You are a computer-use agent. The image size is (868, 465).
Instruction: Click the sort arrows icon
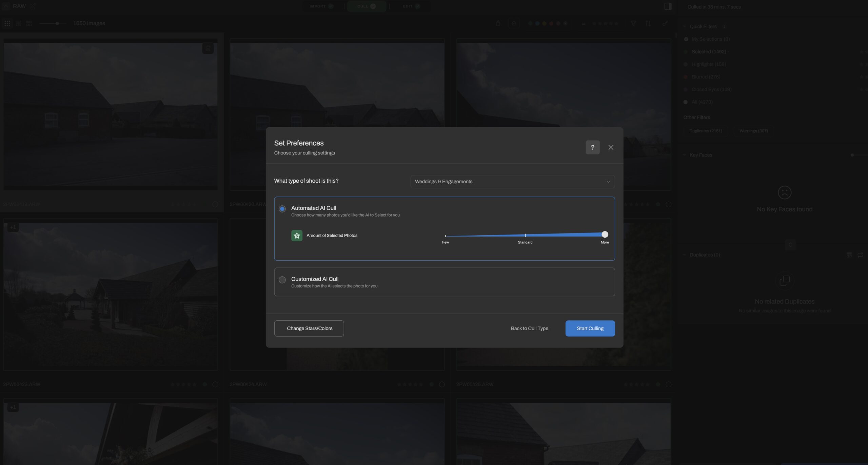tap(648, 23)
